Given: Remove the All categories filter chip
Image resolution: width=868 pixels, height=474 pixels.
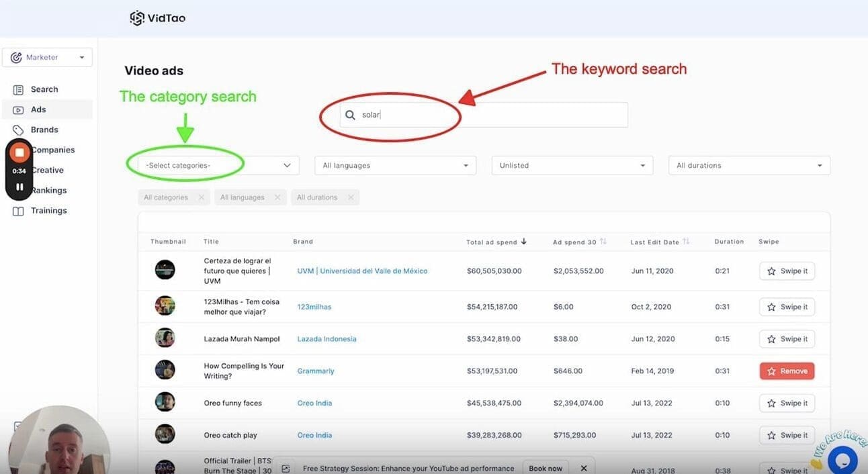Looking at the screenshot, I should pos(201,197).
